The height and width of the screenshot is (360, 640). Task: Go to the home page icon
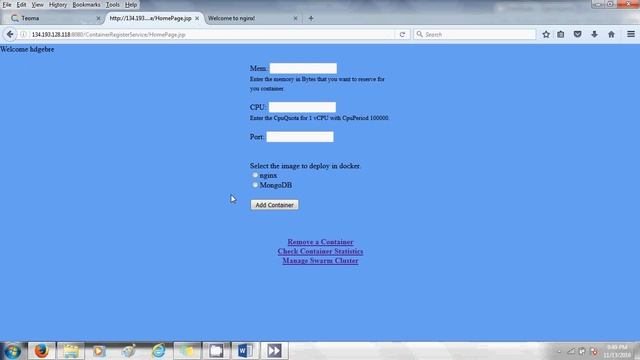pyautogui.click(x=611, y=34)
